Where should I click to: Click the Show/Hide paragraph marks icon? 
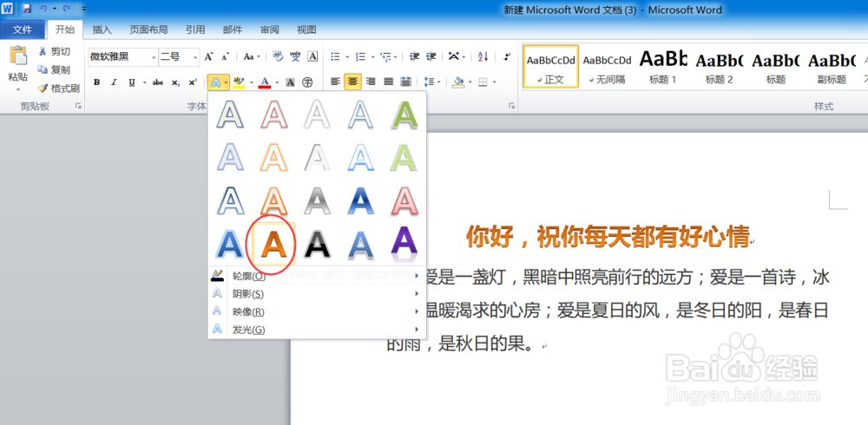(507, 56)
